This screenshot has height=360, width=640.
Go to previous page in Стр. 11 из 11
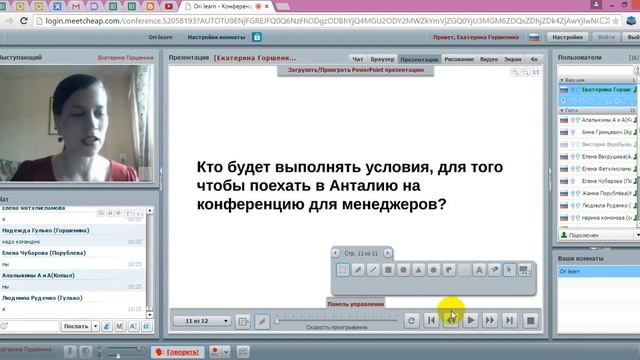336,253
